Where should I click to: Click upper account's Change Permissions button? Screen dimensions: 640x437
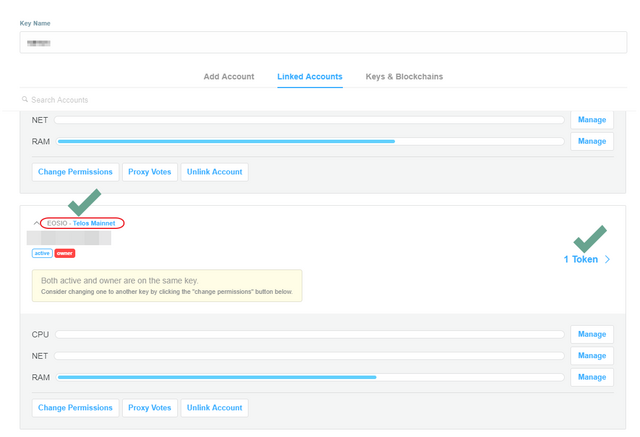(x=75, y=172)
